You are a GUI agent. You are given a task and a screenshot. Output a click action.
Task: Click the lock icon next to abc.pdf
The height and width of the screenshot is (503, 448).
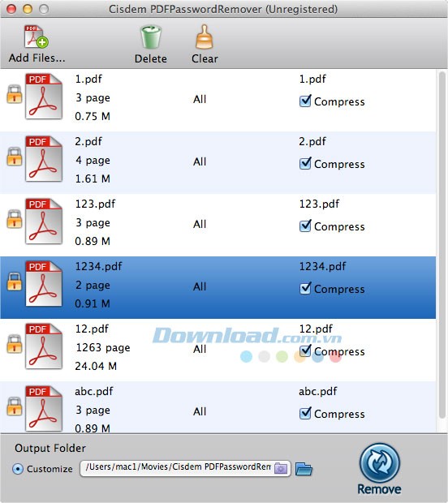[15, 406]
